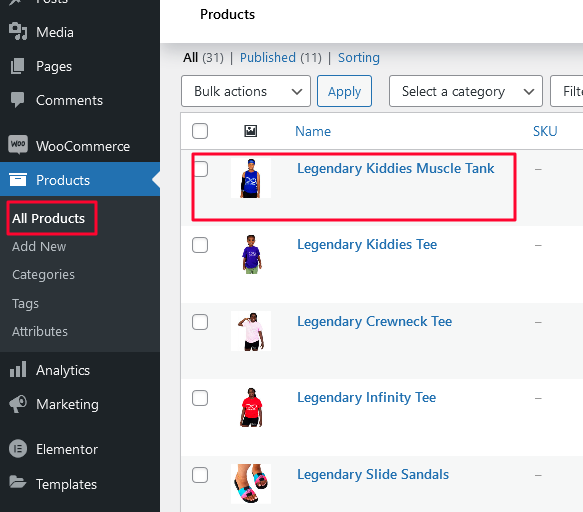Go to Categories submenu item
Image resolution: width=583 pixels, height=512 pixels.
[x=44, y=275]
